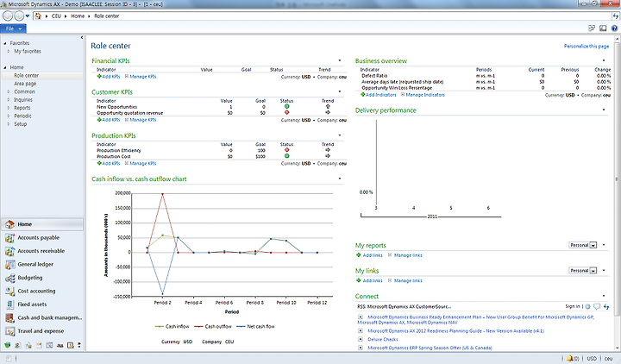Open the Windows list icon in the toolbar

592,28
